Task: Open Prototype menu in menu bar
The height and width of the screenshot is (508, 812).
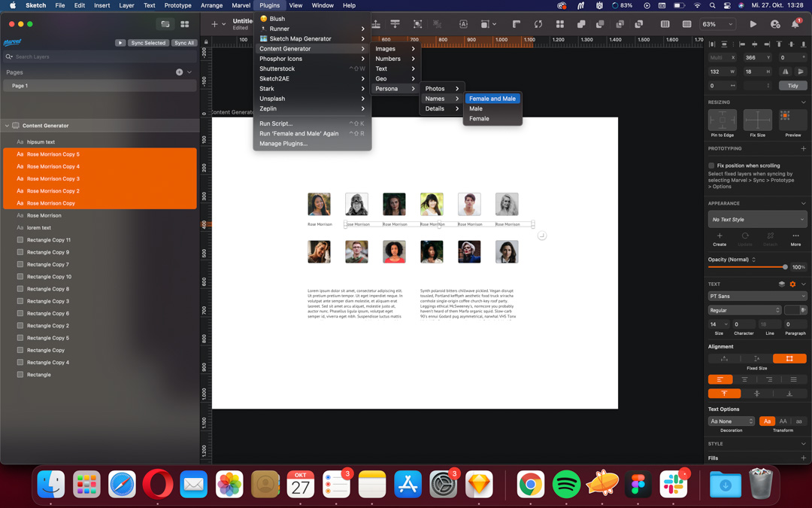Action: (x=177, y=5)
